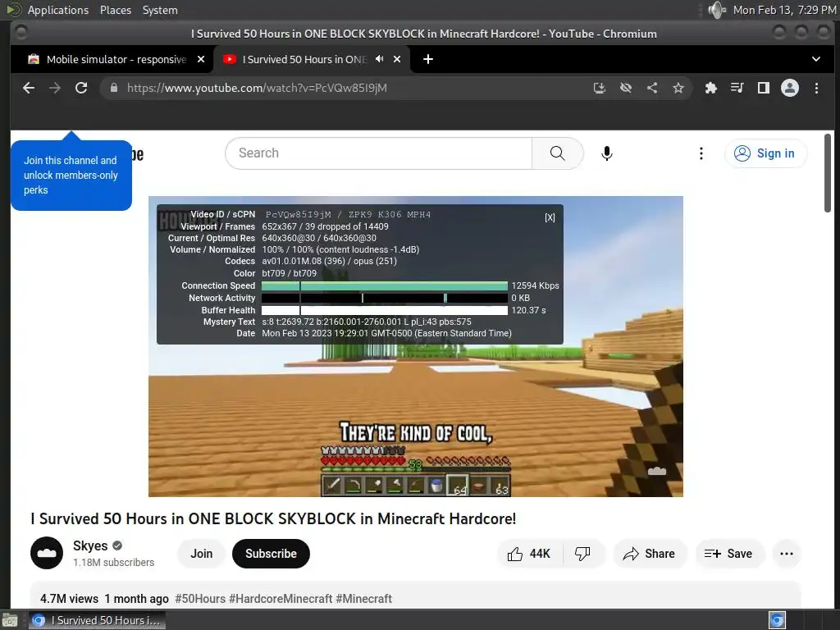Share this page via address bar icon

tap(652, 88)
